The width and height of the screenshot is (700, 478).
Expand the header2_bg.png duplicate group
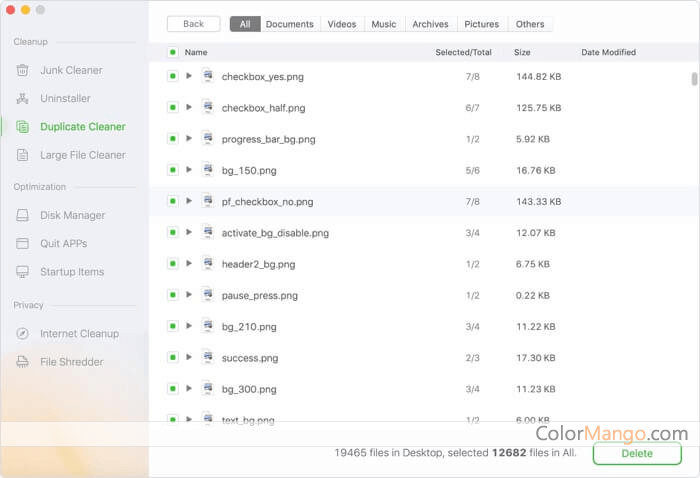pyautogui.click(x=189, y=264)
